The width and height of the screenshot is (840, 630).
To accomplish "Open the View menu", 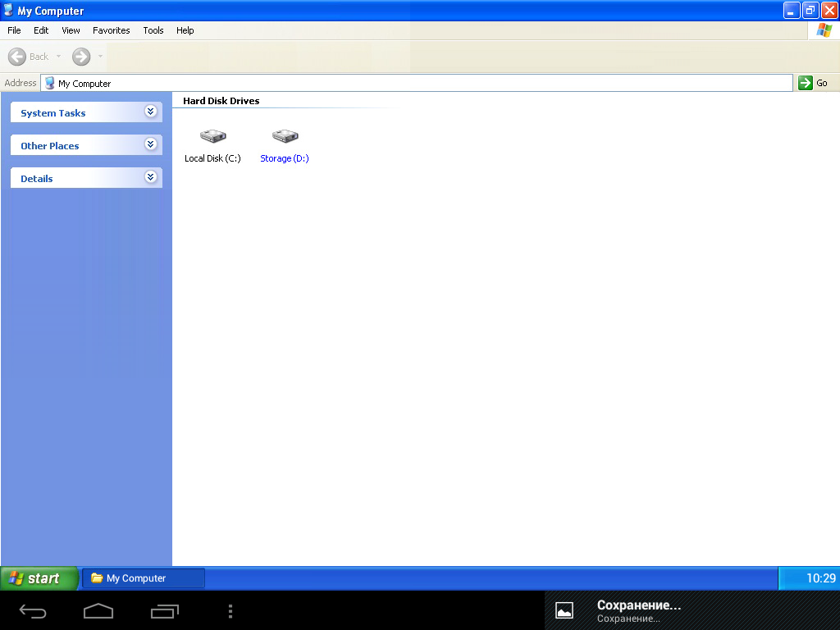I will (71, 30).
